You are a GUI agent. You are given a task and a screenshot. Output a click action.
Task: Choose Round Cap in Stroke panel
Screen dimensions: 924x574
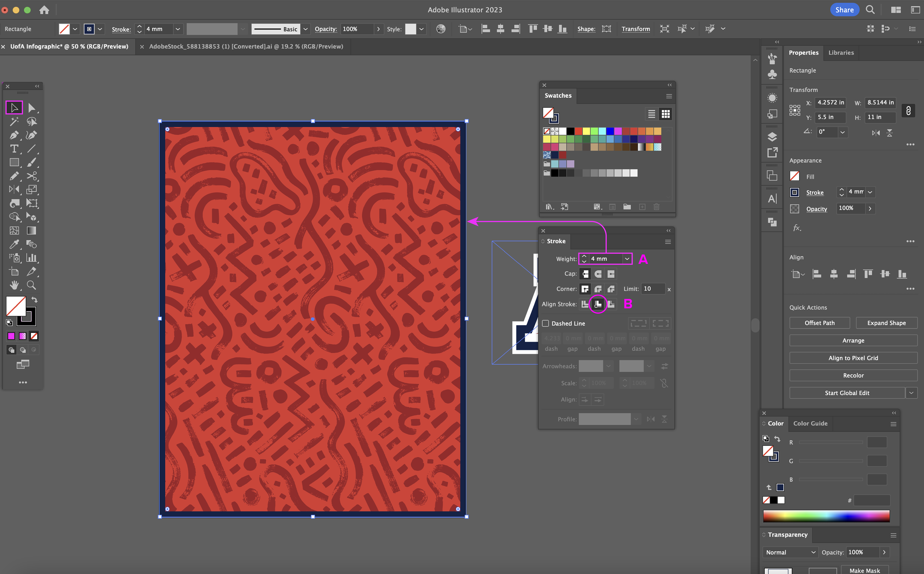(x=598, y=274)
